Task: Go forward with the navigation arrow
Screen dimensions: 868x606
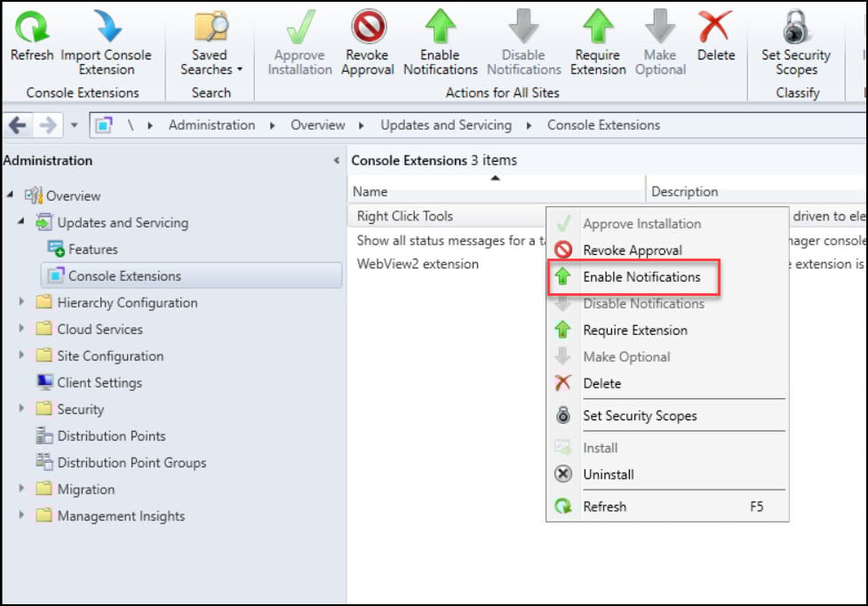Action: (48, 125)
